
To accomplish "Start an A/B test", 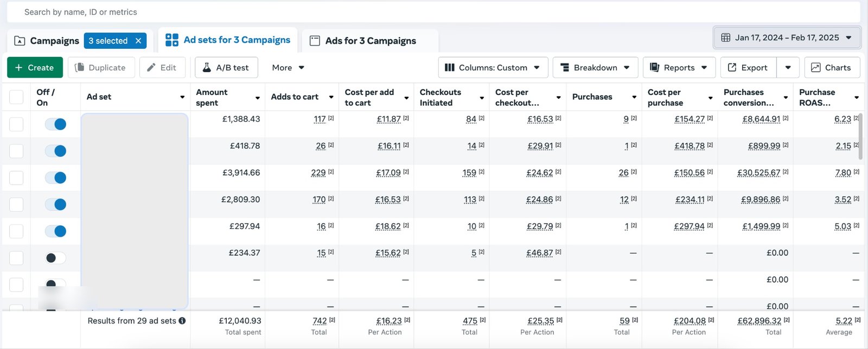I will (x=226, y=67).
